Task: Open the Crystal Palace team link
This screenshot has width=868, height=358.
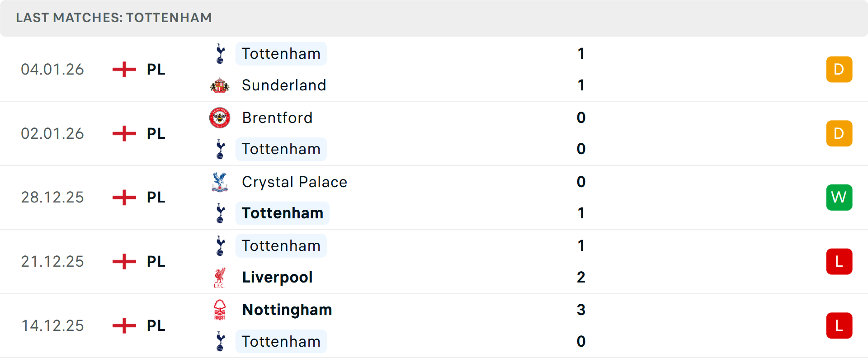Action: (294, 182)
